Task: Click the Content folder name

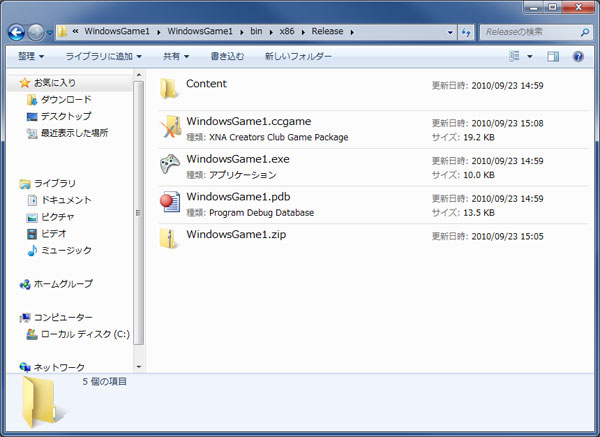Action: pyautogui.click(x=206, y=84)
